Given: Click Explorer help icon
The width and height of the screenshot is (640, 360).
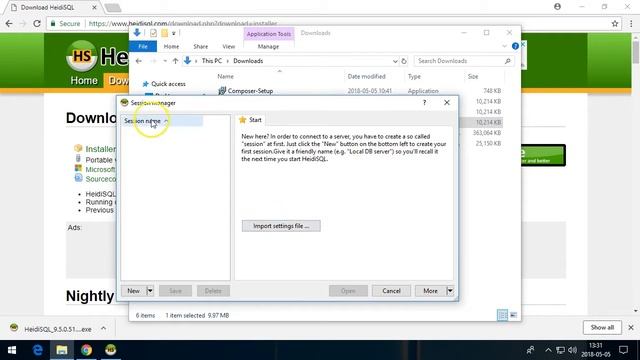Looking at the screenshot, I should pyautogui.click(x=515, y=46).
